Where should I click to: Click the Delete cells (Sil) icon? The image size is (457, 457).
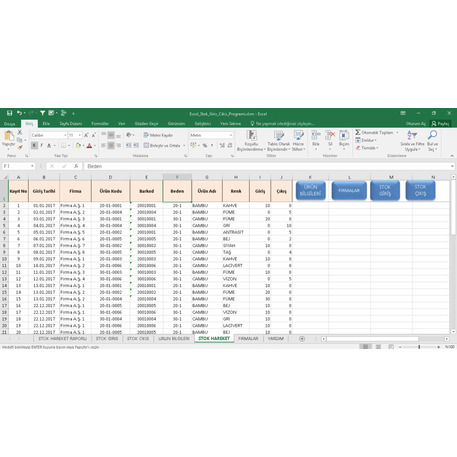click(330, 135)
